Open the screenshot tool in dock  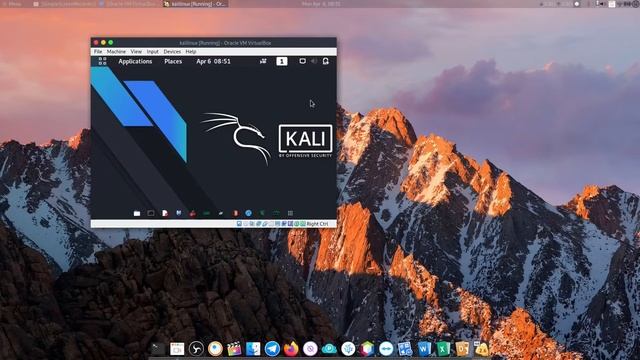coord(177,349)
